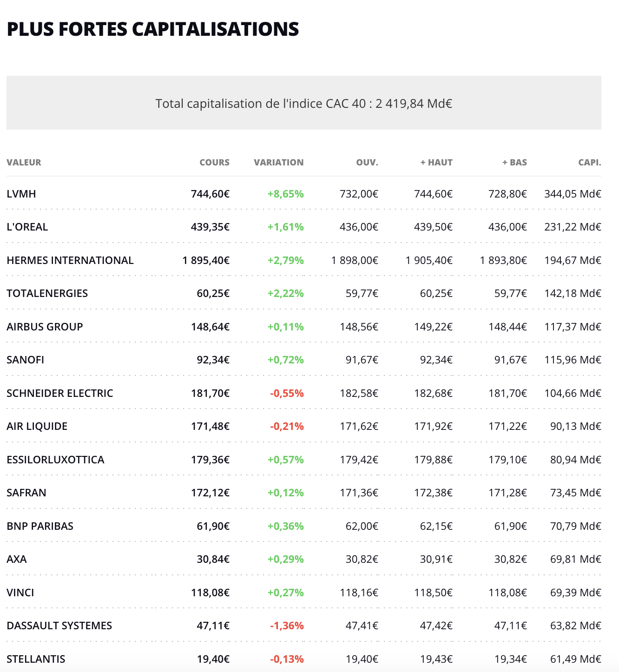The height and width of the screenshot is (672, 619).
Task: Open SCHNEIDER ELECTRIC stock link
Action: point(60,393)
